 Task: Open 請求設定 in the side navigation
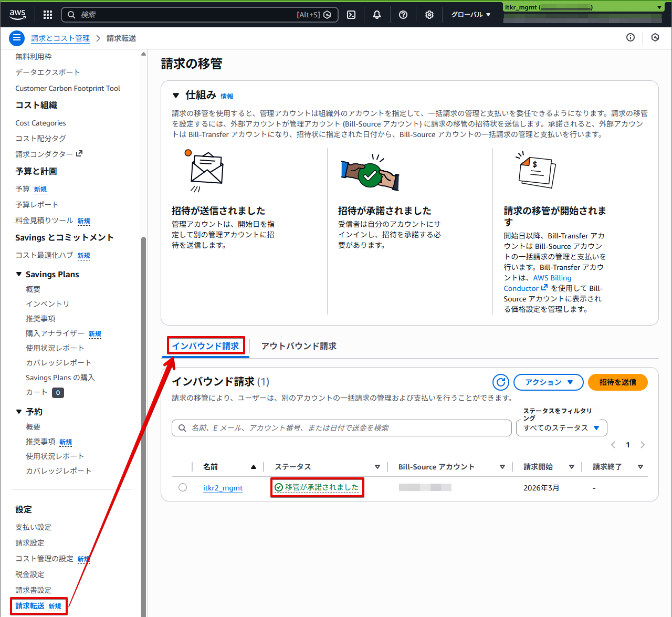[x=30, y=543]
